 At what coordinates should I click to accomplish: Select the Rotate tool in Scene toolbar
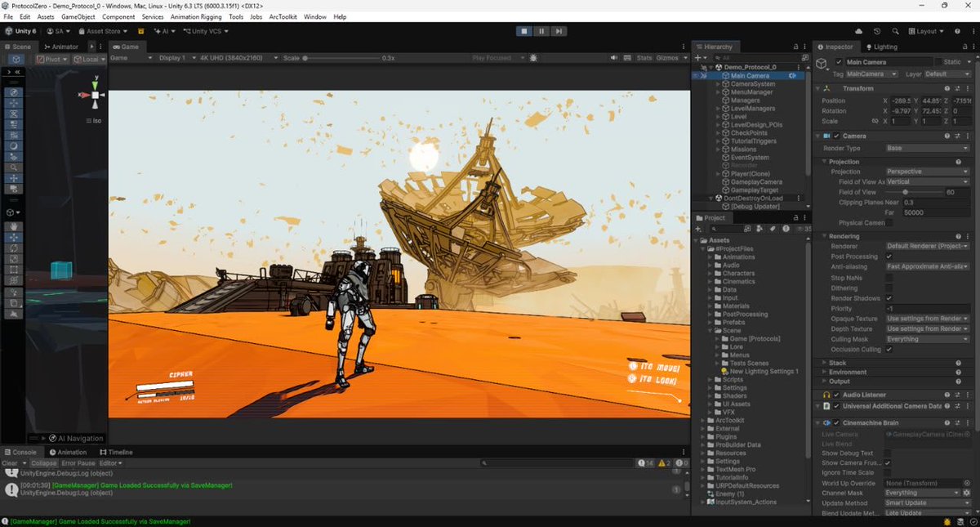(15, 248)
